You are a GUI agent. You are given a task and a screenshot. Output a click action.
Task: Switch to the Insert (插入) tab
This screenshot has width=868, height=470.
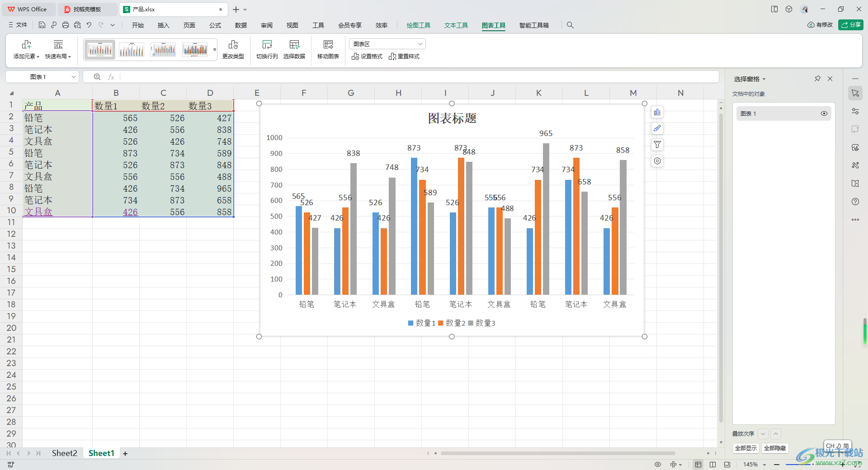(x=164, y=25)
